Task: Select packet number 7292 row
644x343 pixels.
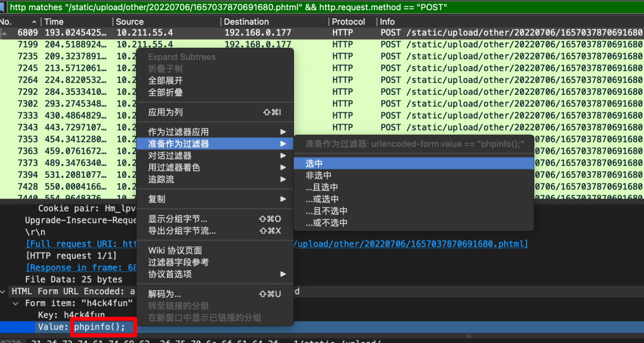Action: pyautogui.click(x=68, y=92)
